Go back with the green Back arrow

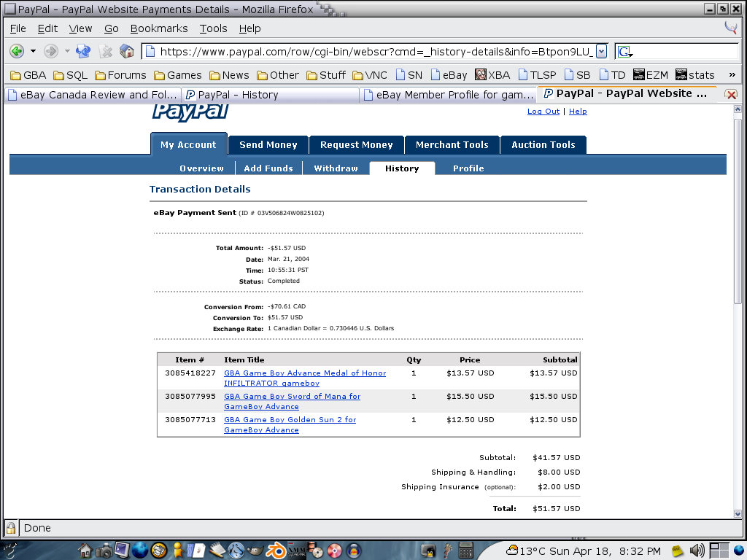click(x=18, y=51)
